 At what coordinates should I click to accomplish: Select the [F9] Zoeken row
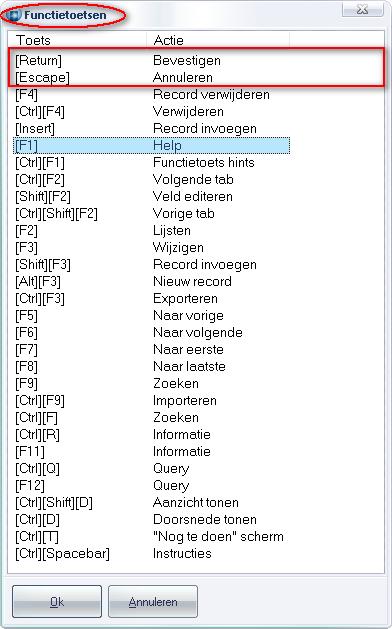[x=152, y=383]
